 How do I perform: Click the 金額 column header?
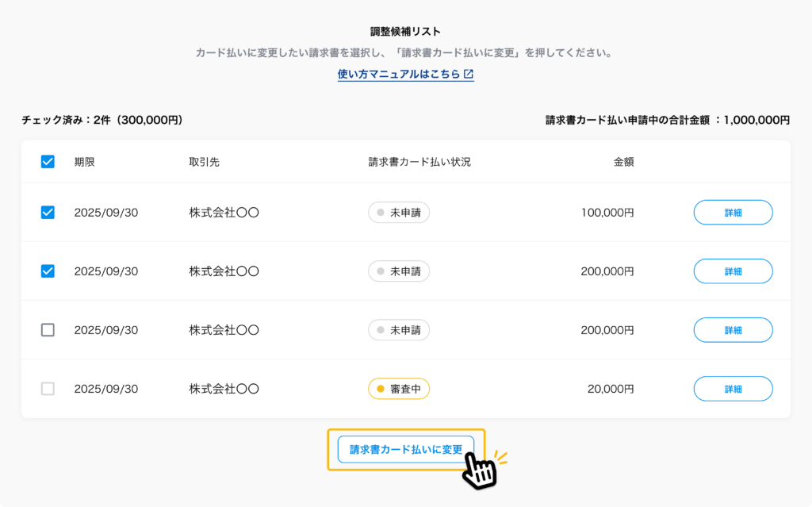coord(623,162)
